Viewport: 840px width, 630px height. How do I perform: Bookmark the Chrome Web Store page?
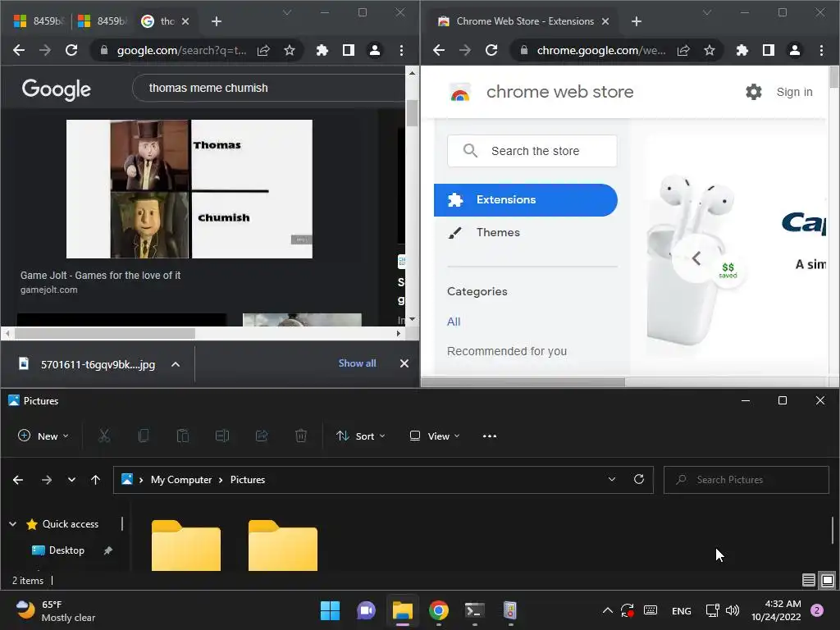point(710,50)
